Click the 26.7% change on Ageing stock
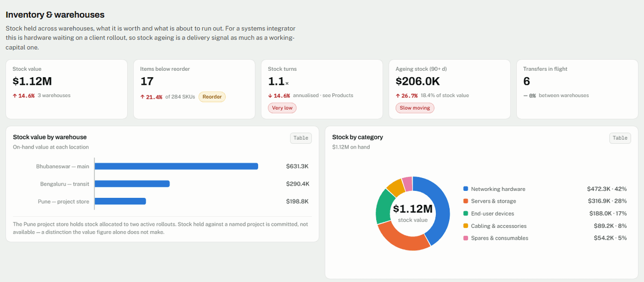 (407, 95)
